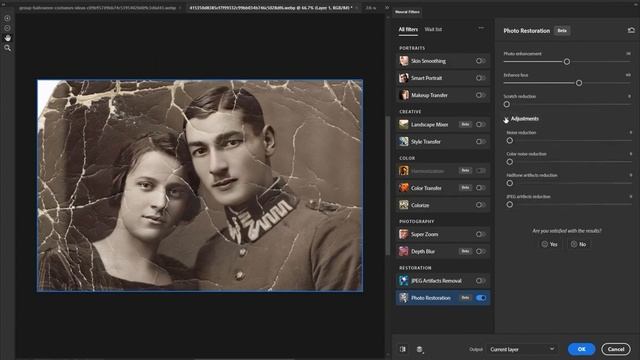Screen dimensions: 640x360
Task: Select the Hand tool in left toolbar
Action: (7, 38)
